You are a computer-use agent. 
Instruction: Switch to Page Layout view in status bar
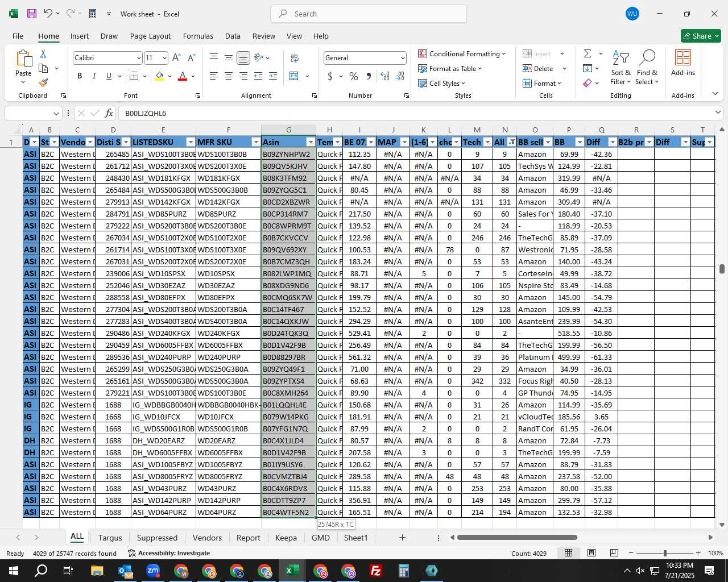(x=591, y=553)
